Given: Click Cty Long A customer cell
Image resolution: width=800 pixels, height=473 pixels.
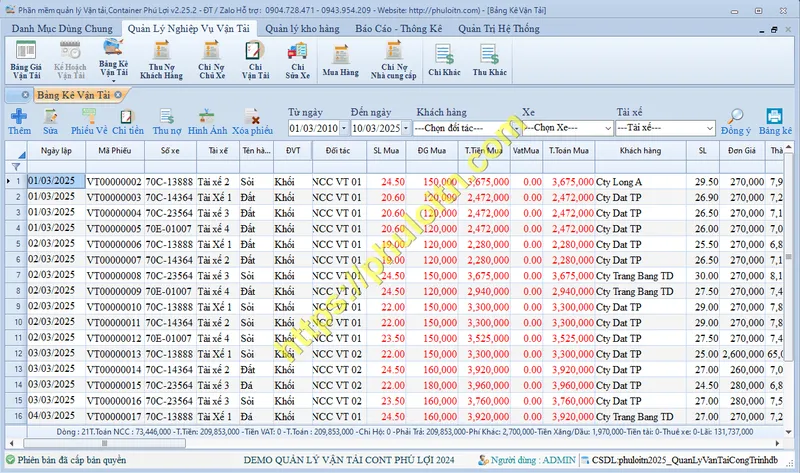Looking at the screenshot, I should tap(640, 182).
